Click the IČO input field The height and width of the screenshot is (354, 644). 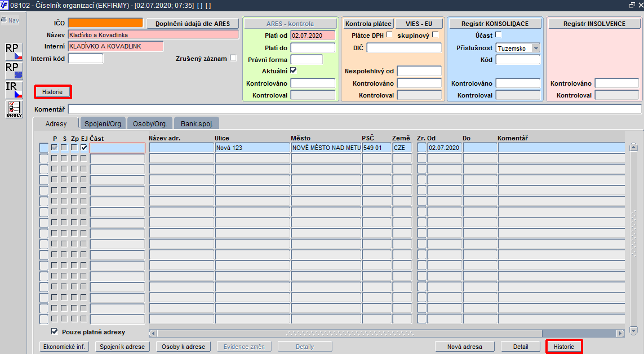click(x=105, y=23)
